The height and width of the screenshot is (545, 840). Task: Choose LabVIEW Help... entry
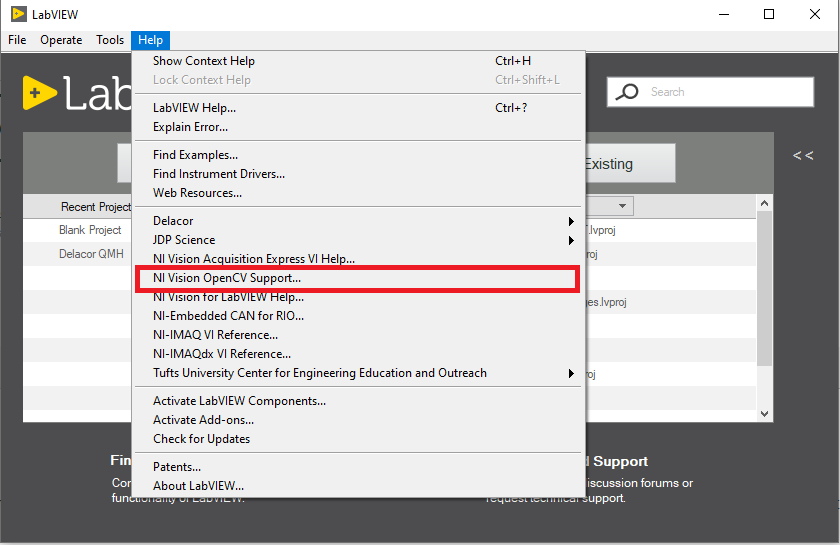point(358,108)
